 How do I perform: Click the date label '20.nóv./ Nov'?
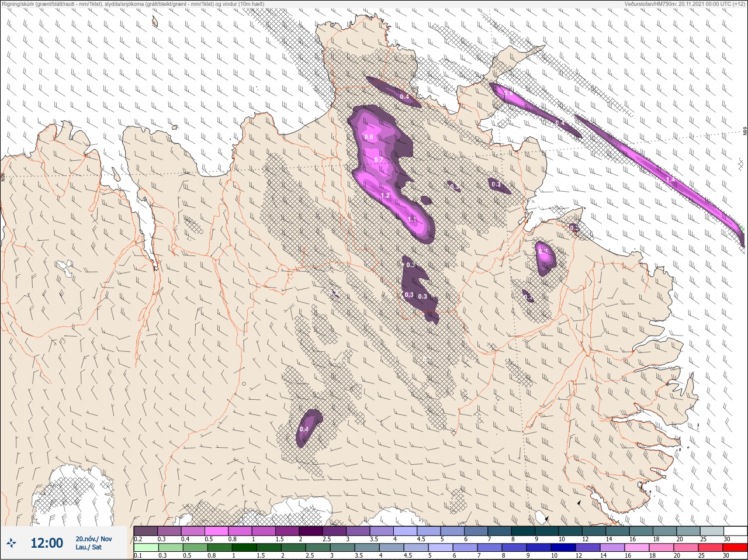pyautogui.click(x=93, y=539)
